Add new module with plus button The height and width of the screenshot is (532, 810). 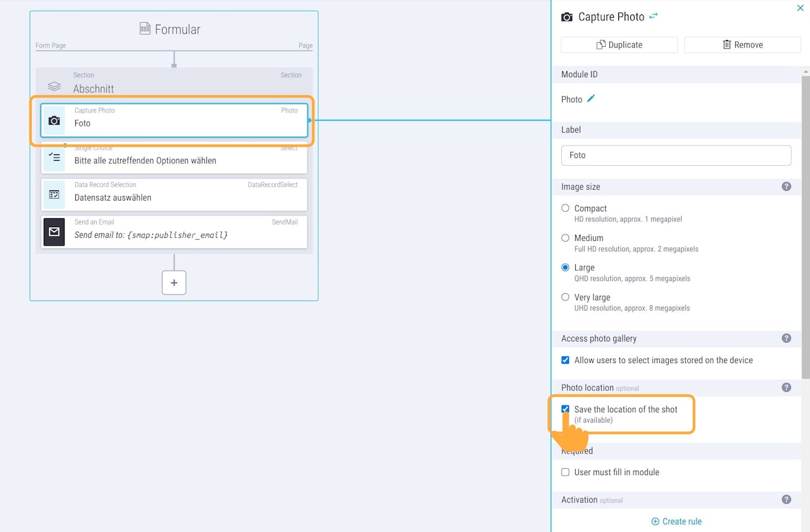pyautogui.click(x=174, y=283)
